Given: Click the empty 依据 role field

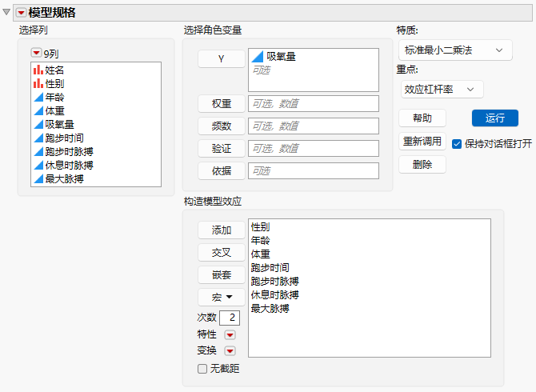Looking at the screenshot, I should [314, 171].
